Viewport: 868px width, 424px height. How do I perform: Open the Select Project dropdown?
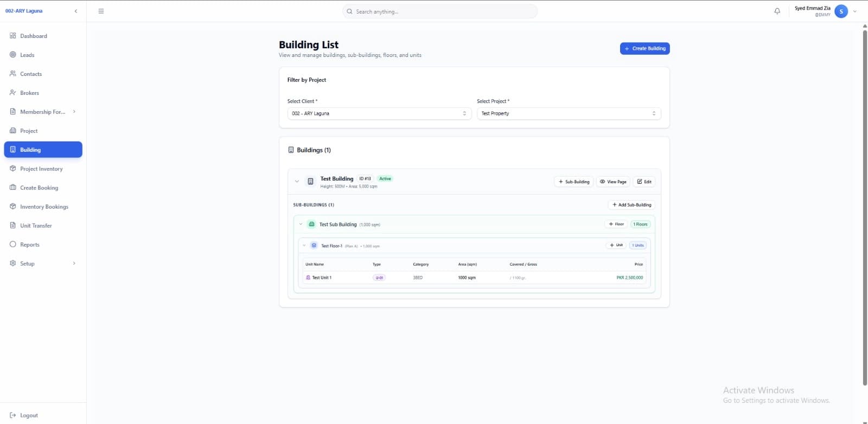tap(569, 113)
